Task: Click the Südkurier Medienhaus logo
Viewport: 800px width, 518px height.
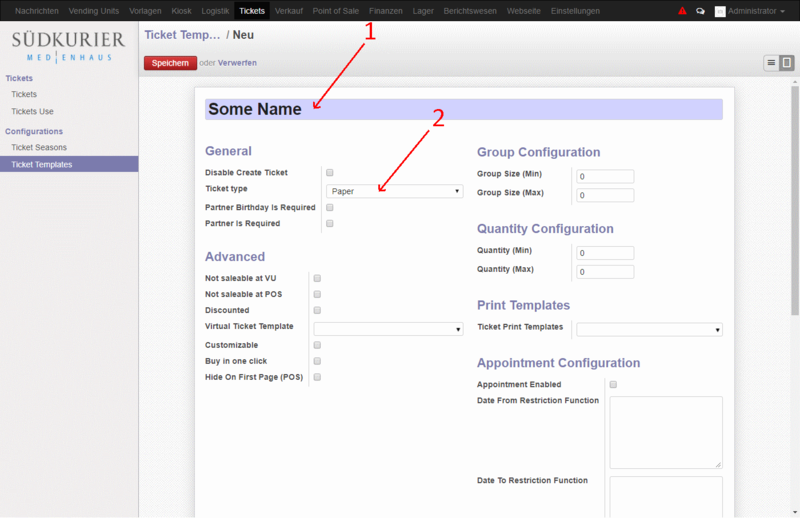Action: (x=69, y=46)
